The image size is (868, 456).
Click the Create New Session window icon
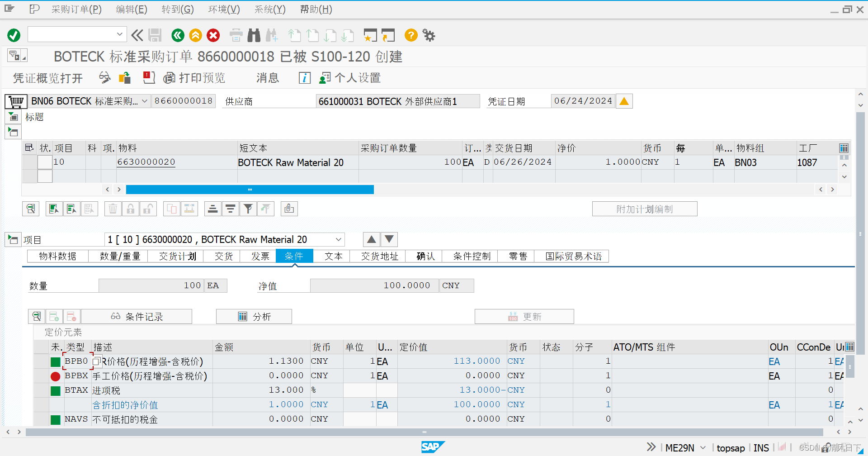(370, 35)
